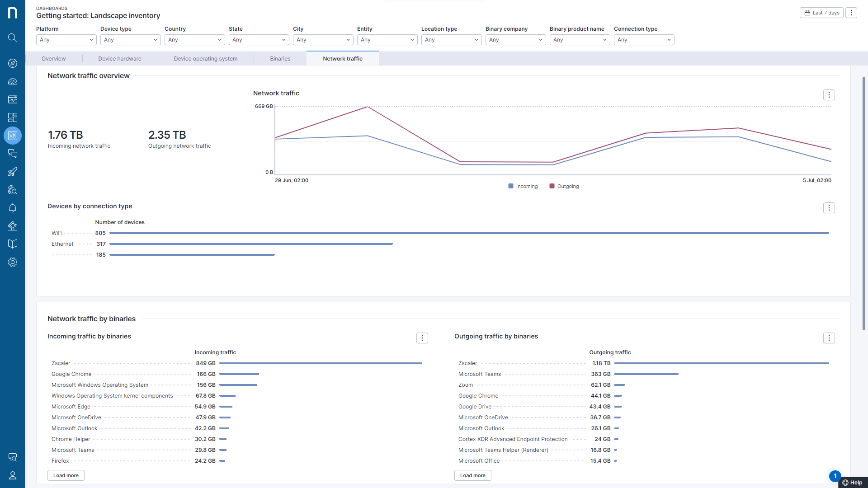The height and width of the screenshot is (488, 868).
Task: Expand the Country filter dropdown
Action: click(x=195, y=40)
